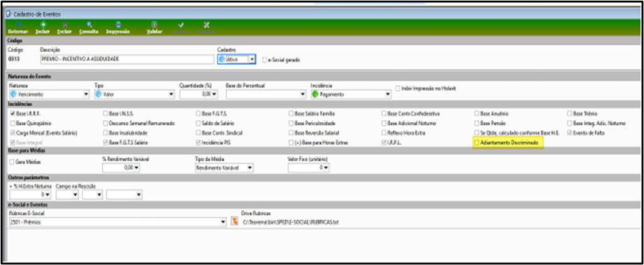644x265 pixels.
Task: Toggle the Base I.R.R.F. checkbox
Action: point(13,113)
